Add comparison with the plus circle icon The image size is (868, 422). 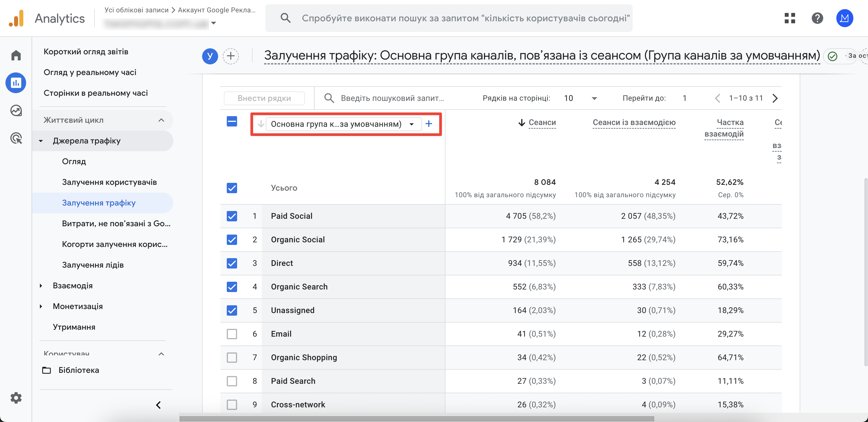230,56
